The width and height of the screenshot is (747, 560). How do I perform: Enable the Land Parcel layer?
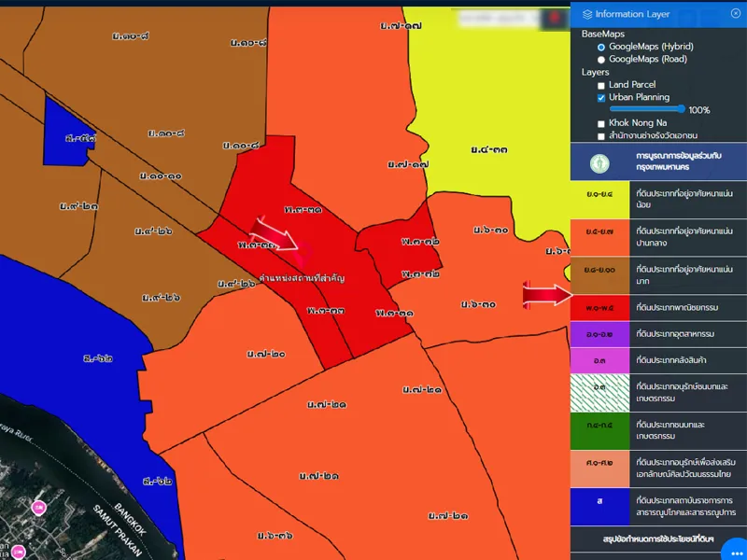601,85
